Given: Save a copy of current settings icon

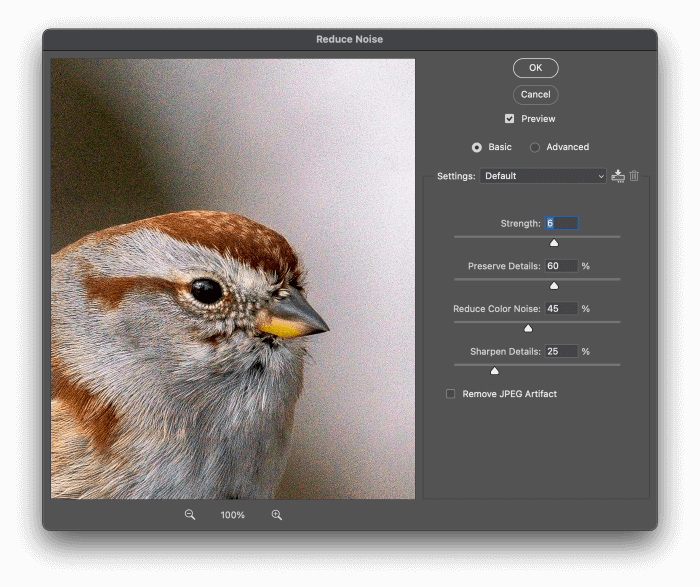Looking at the screenshot, I should pos(618,176).
